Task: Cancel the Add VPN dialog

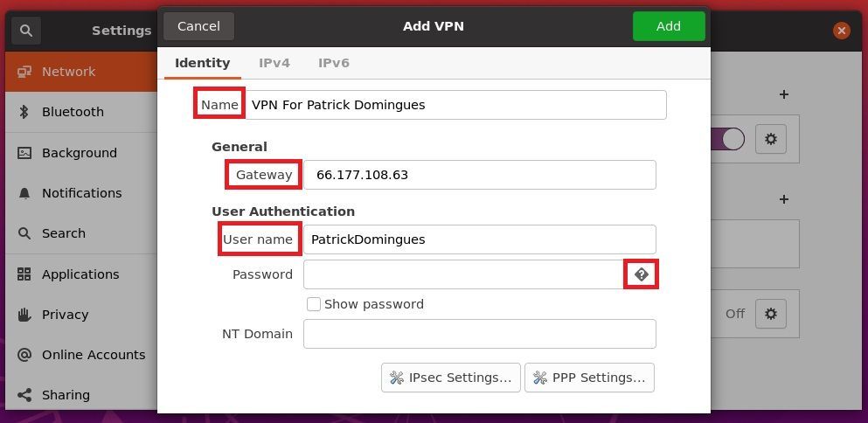Action: (x=198, y=26)
